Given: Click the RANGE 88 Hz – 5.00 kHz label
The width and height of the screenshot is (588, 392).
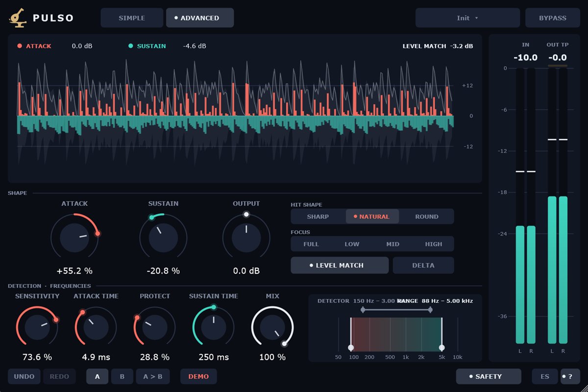Looking at the screenshot, I should 436,301.
